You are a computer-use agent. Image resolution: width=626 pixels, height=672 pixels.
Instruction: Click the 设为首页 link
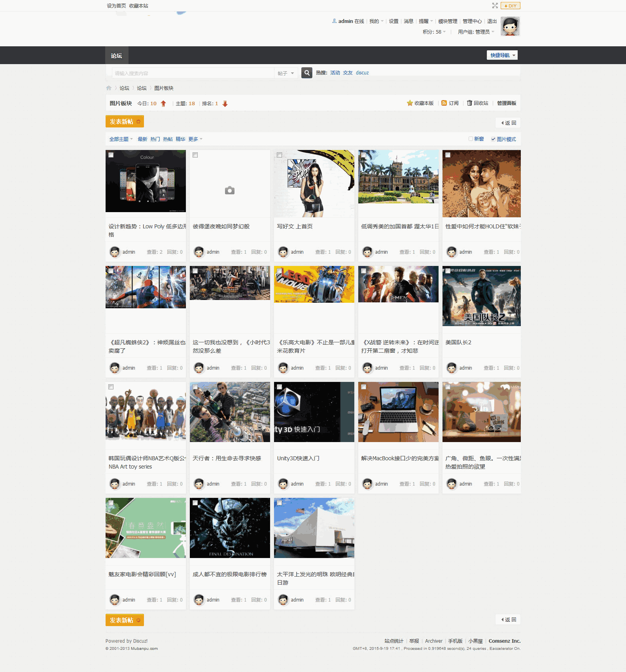pyautogui.click(x=116, y=6)
